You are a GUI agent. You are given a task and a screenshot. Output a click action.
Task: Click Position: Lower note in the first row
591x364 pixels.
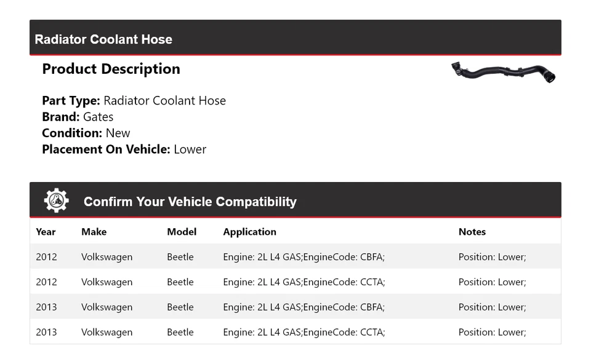click(492, 257)
